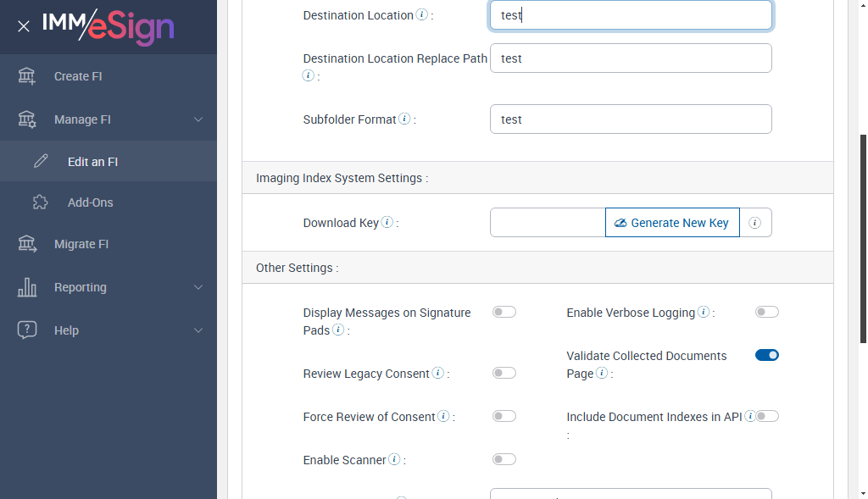
Task: Open the Add-Ons menu item
Action: click(x=90, y=202)
